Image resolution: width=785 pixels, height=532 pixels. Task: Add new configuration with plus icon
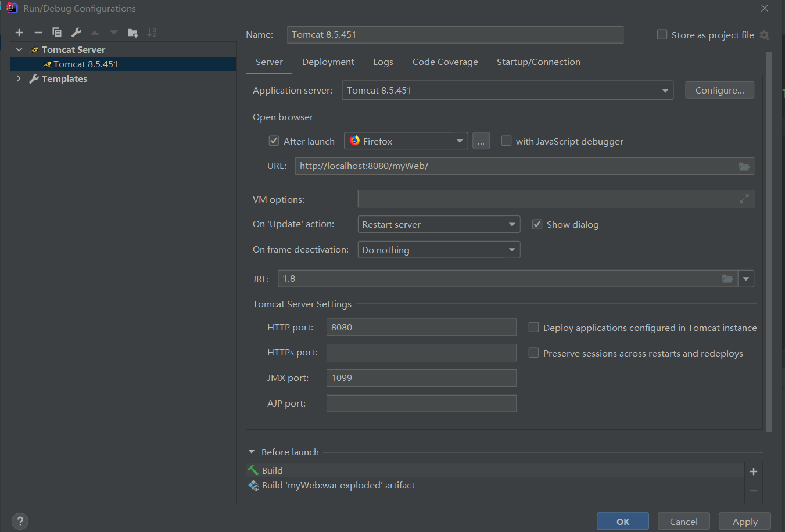(19, 33)
